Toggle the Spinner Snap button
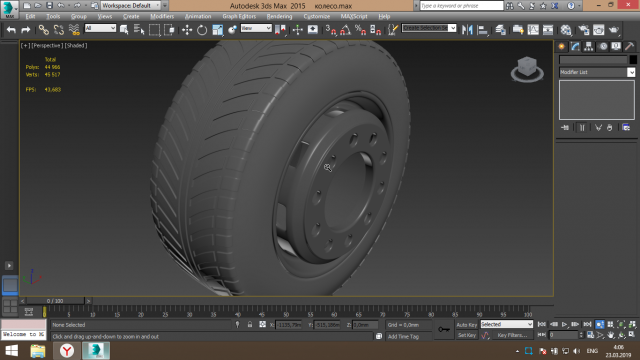640x360 pixels. [x=375, y=30]
